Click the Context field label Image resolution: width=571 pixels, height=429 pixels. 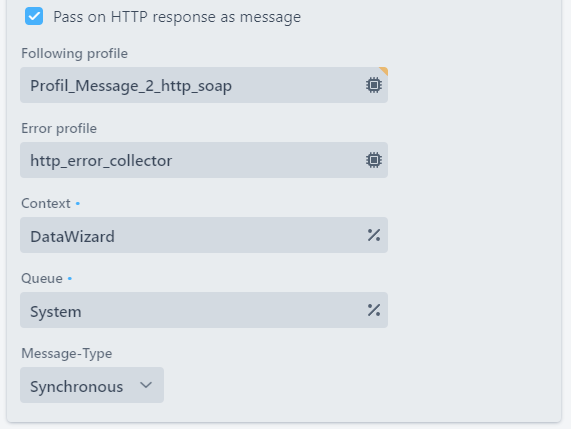(46, 204)
